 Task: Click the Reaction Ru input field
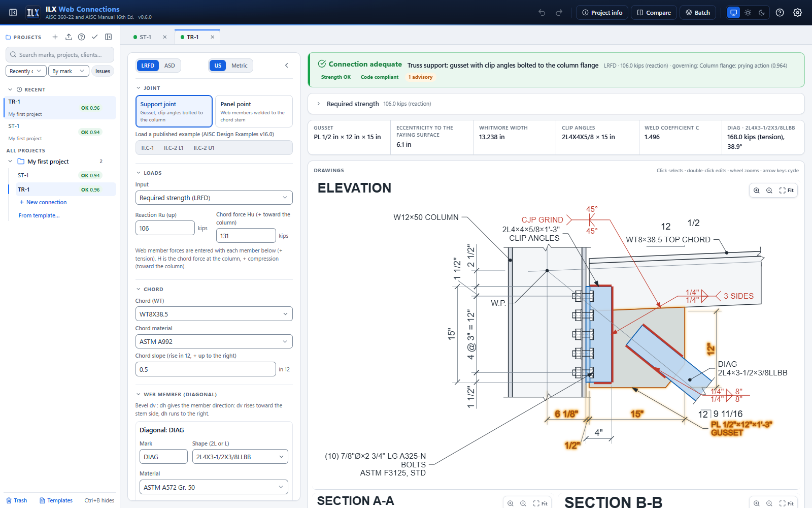coord(165,228)
